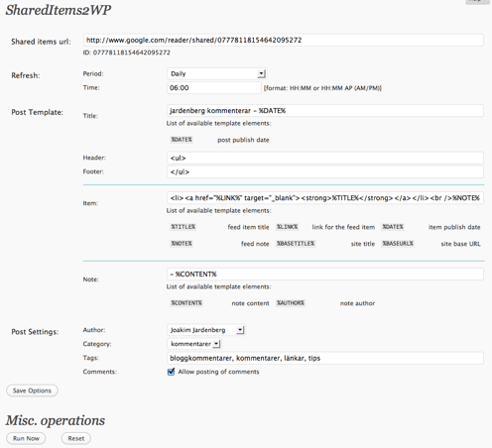Click the %CONTENT% template element code
The image size is (492, 448).
point(186,303)
